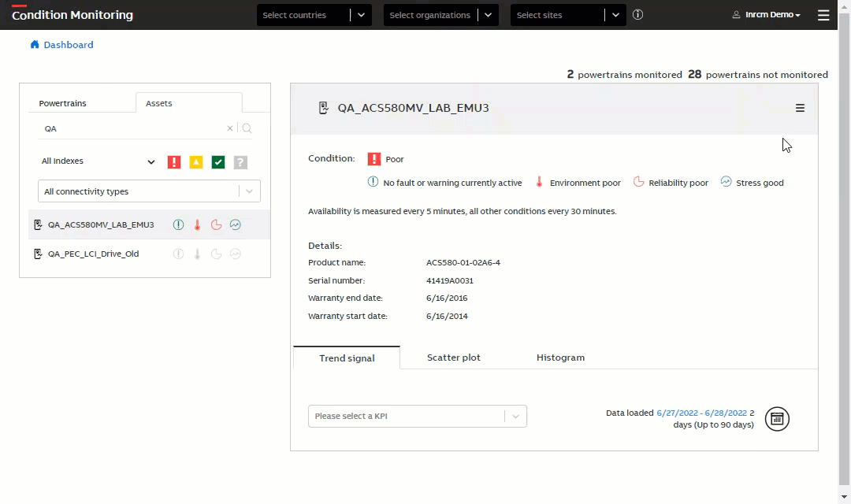Click the warranty start date 6/16/2014
The height and width of the screenshot is (504, 851).
447,316
